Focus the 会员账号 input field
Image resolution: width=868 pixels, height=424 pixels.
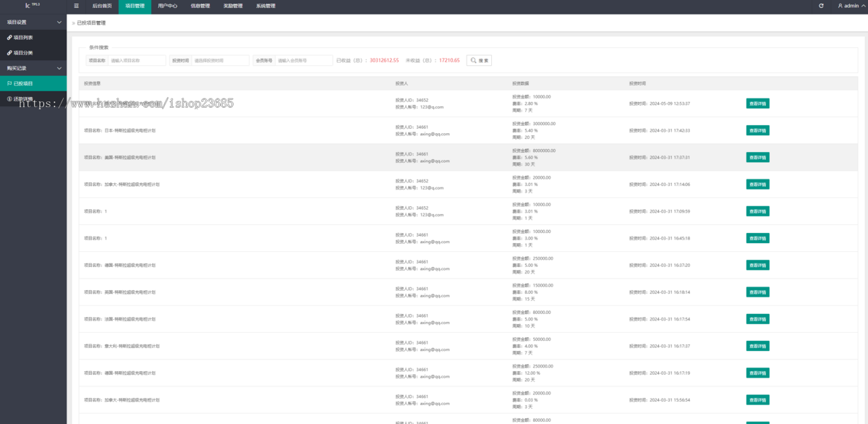305,61
